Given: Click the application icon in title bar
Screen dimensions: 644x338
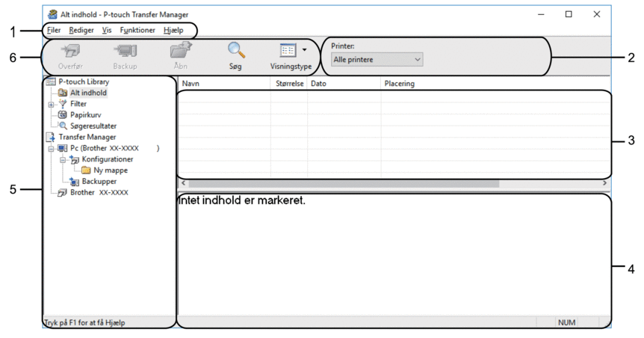Looking at the screenshot, I should pos(52,14).
